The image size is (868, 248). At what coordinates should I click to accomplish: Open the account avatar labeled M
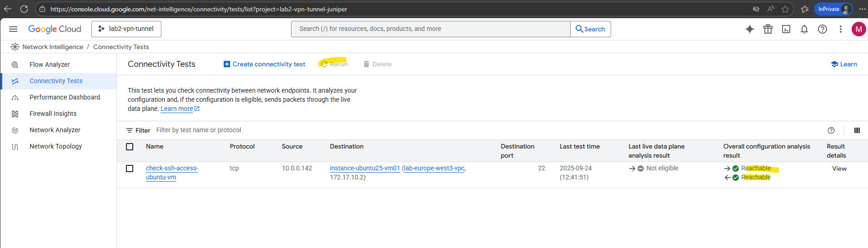point(858,29)
